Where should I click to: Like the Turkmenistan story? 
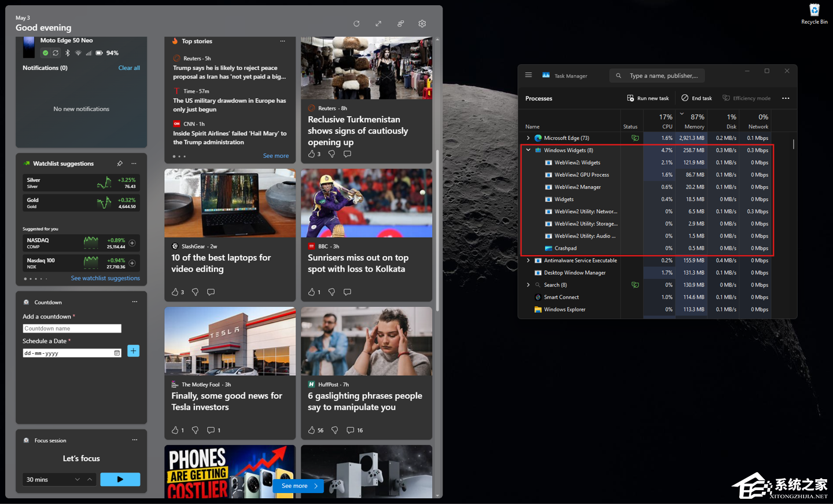(312, 154)
